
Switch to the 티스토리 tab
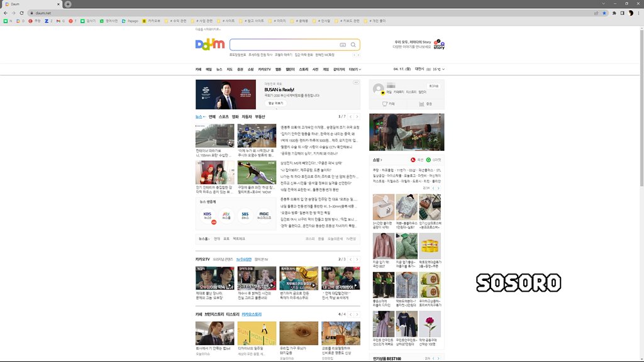(233, 314)
